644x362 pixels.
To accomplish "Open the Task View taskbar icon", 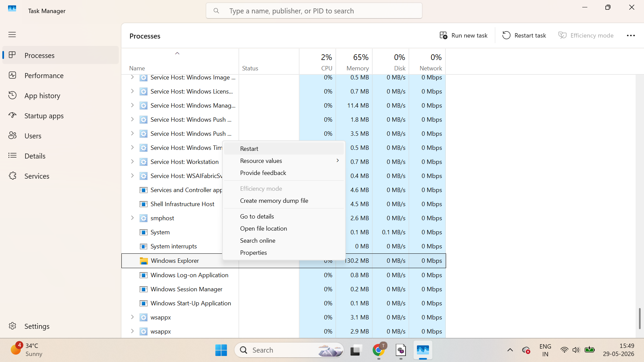I will (356, 350).
